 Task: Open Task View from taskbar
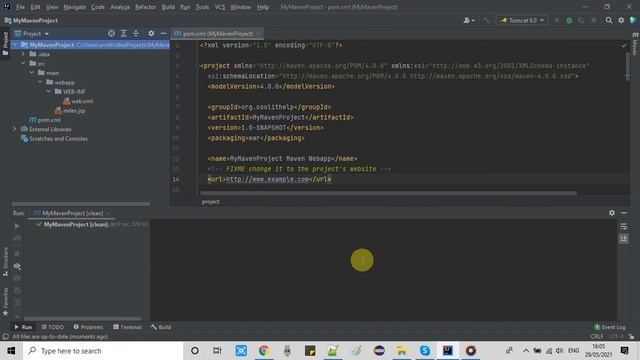217,351
